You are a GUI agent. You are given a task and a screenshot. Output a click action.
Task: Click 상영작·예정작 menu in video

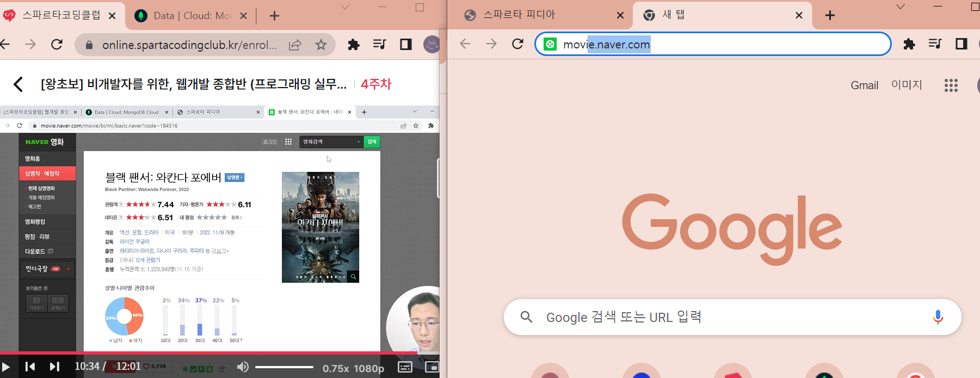pos(47,173)
